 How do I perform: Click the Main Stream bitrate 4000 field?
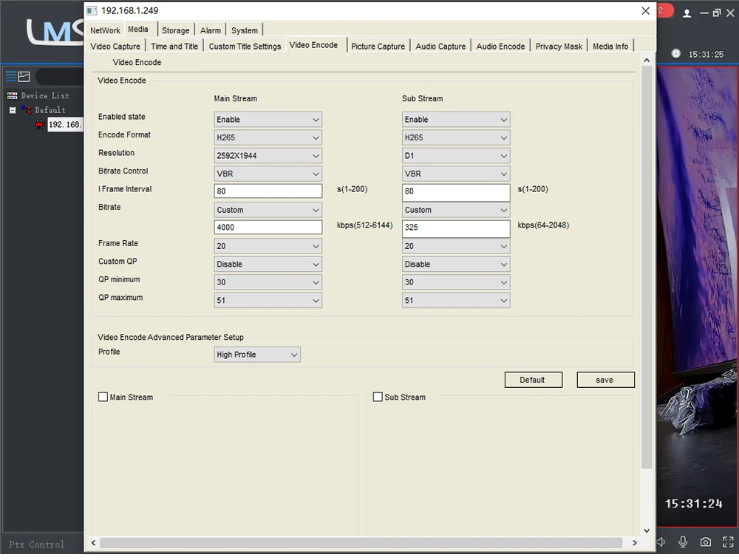[268, 228]
